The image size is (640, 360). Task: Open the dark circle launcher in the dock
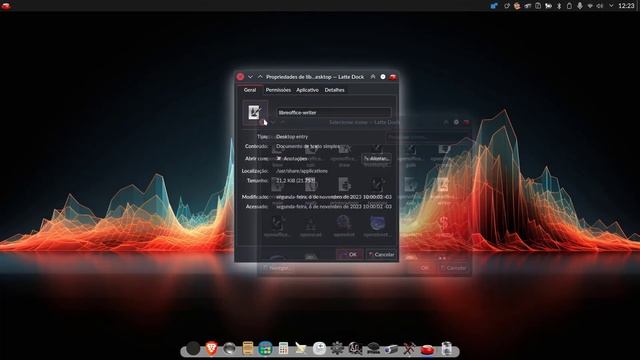coord(193,348)
